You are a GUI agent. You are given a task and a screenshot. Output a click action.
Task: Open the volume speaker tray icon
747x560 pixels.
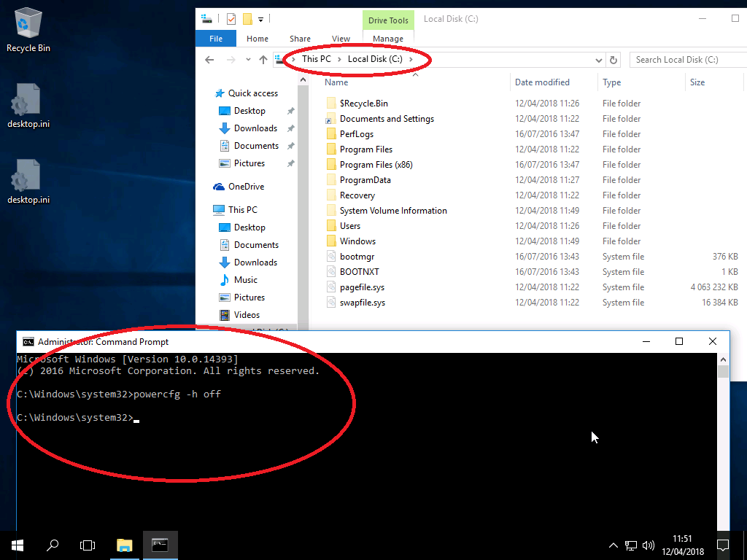648,545
